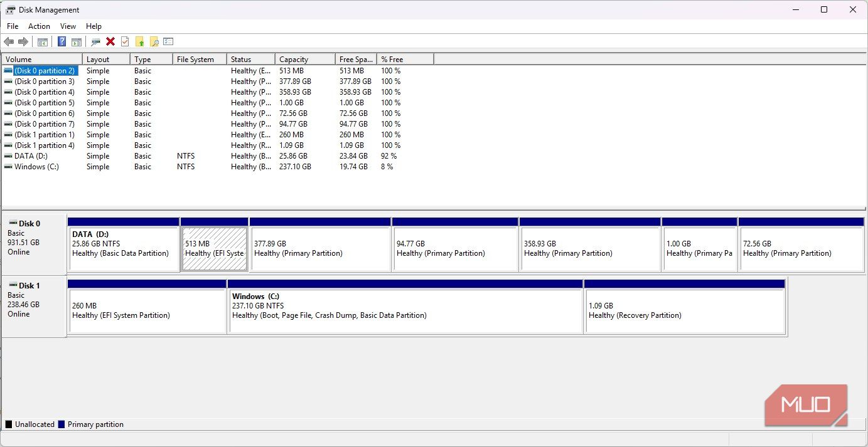
Task: Click the Back arrow toolbar icon
Action: pyautogui.click(x=9, y=41)
